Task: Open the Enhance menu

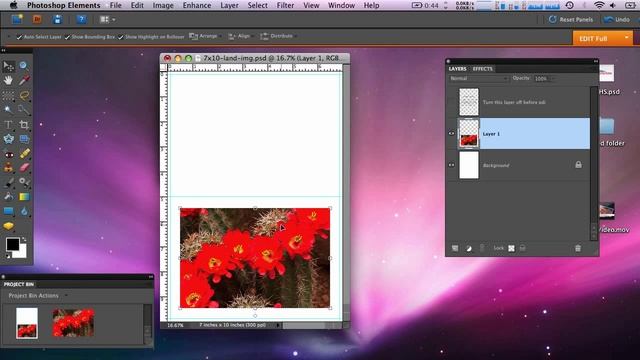Action: coord(197,5)
